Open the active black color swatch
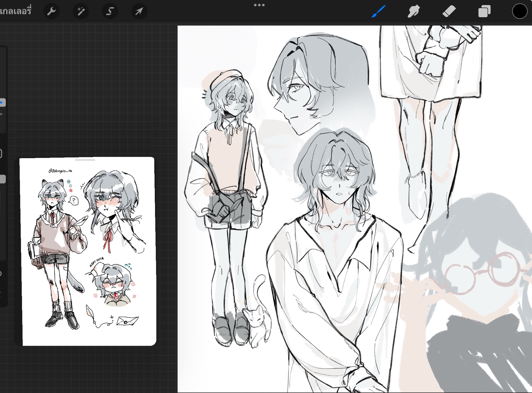The image size is (532, 393). 519,11
